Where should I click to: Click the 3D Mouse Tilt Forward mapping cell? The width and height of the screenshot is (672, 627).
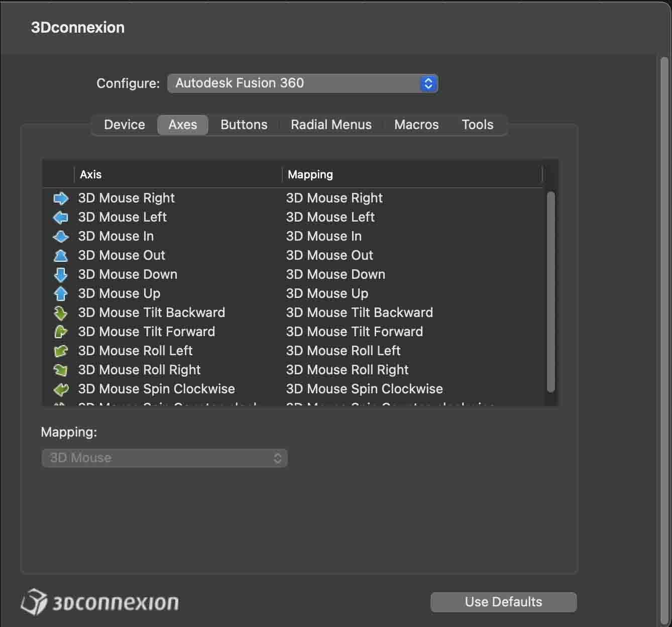click(x=355, y=332)
